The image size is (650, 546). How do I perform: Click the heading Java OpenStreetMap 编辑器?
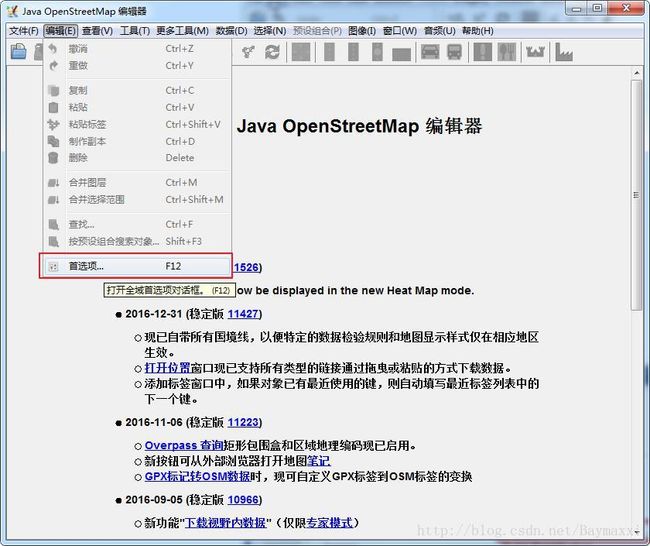point(359,126)
